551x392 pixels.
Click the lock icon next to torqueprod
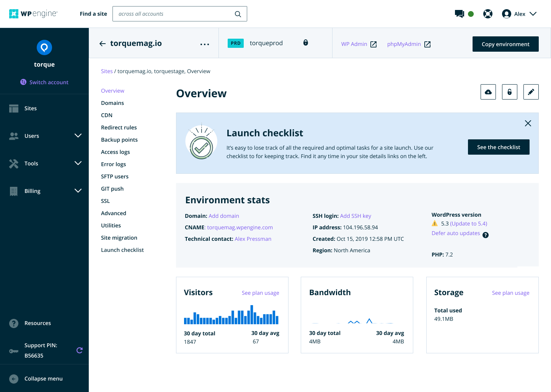pyautogui.click(x=306, y=42)
